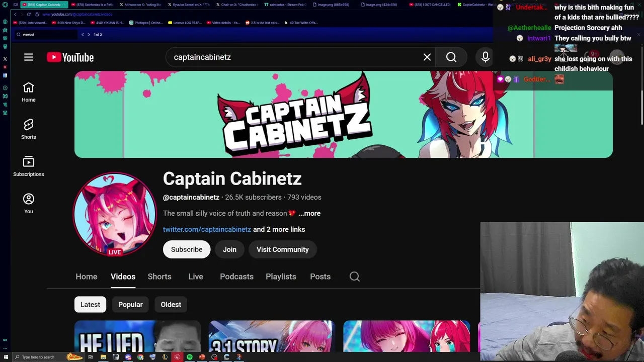Open Shorts in the left sidebar

[29, 129]
